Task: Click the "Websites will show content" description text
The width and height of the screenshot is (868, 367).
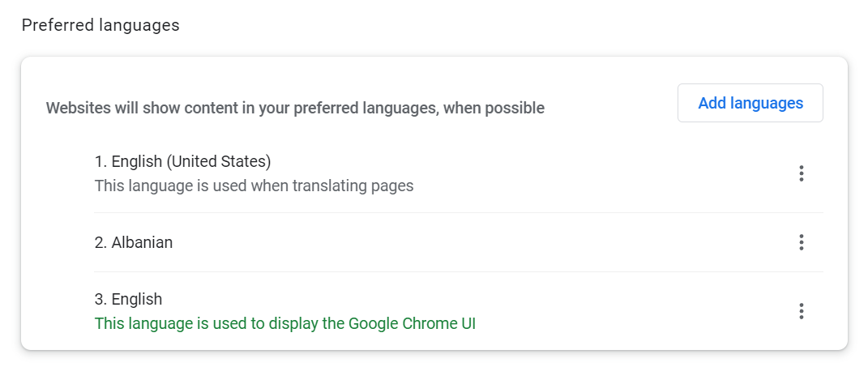Action: (295, 108)
